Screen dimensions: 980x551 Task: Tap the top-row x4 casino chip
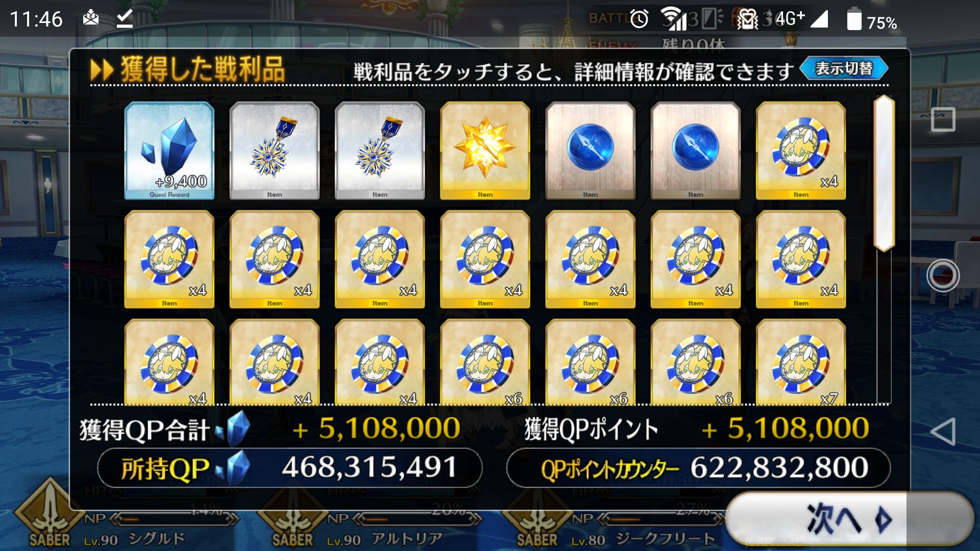(801, 151)
